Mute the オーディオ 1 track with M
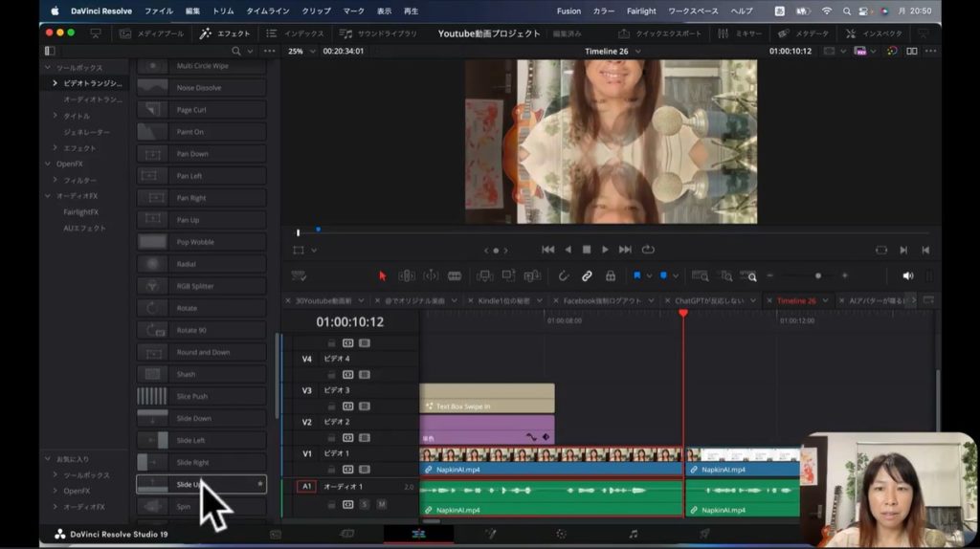Viewport: 980px width, 549px height. coord(381,504)
